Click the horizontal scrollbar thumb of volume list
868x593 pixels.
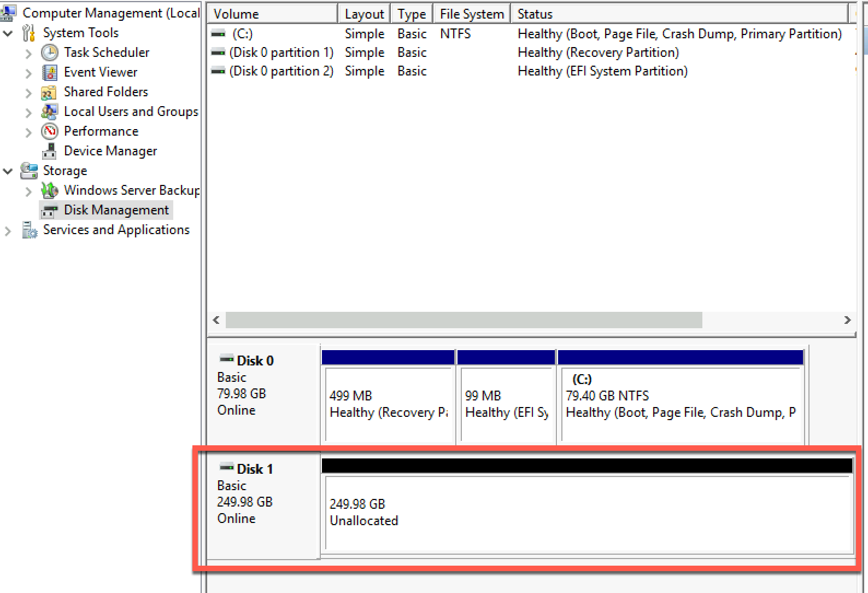pyautogui.click(x=464, y=320)
